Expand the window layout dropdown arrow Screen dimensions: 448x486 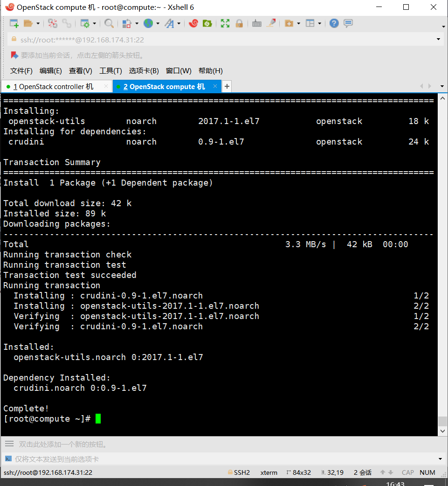pyautogui.click(x=319, y=23)
